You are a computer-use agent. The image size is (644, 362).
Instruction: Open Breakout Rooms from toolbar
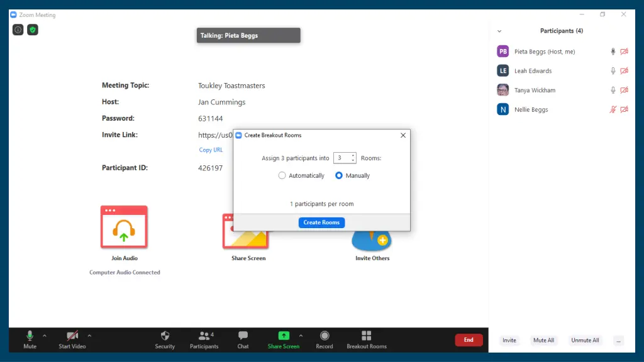click(367, 340)
